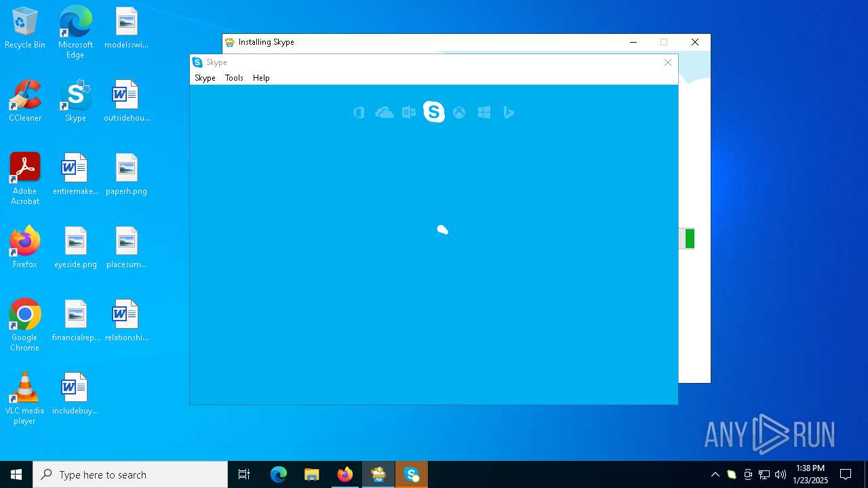The height and width of the screenshot is (488, 868).
Task: Select paperh.png file on desktop
Action: coord(126,175)
